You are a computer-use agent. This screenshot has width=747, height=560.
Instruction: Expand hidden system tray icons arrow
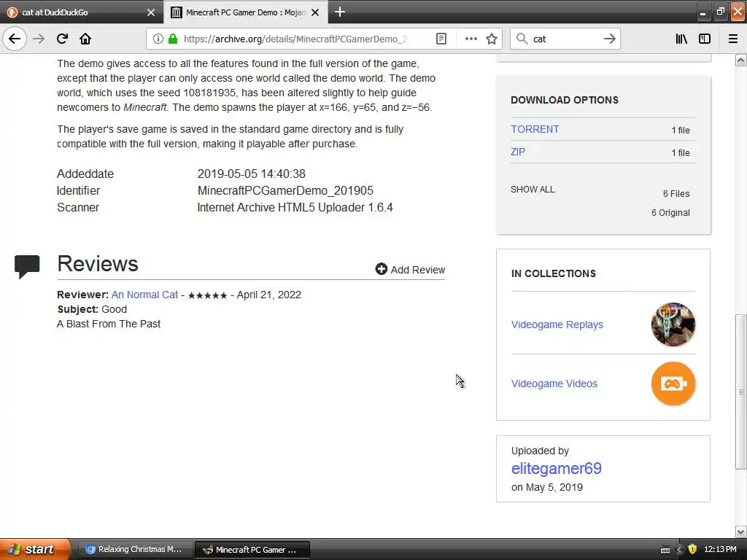[x=680, y=549]
